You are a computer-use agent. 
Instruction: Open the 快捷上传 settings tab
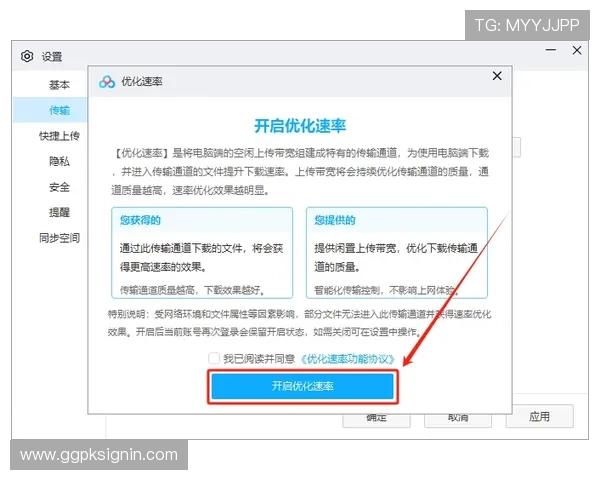pos(59,136)
